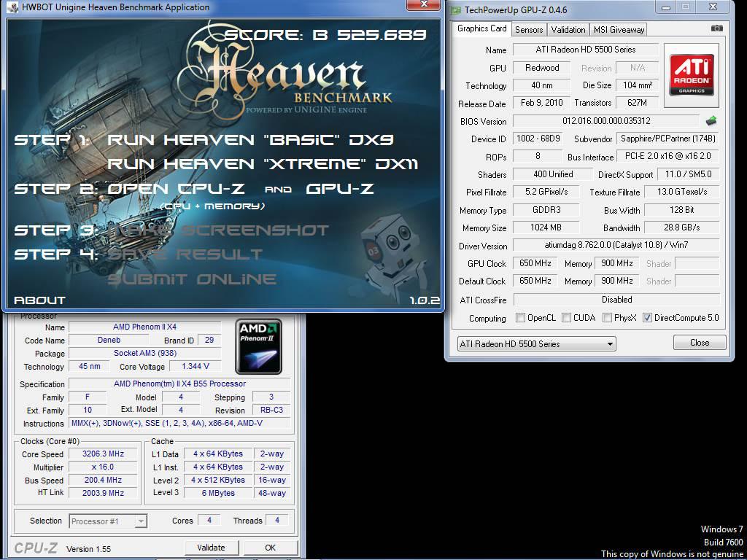This screenshot has width=747, height=560.
Task: Click the HWBOT Heaven title bar icon
Action: coord(12,7)
